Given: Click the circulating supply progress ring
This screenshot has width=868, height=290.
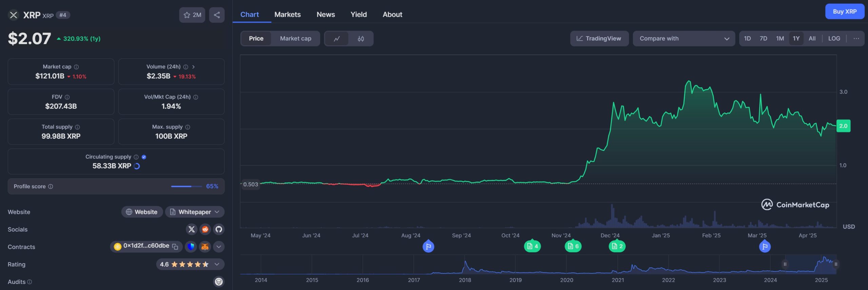Looking at the screenshot, I should [137, 166].
